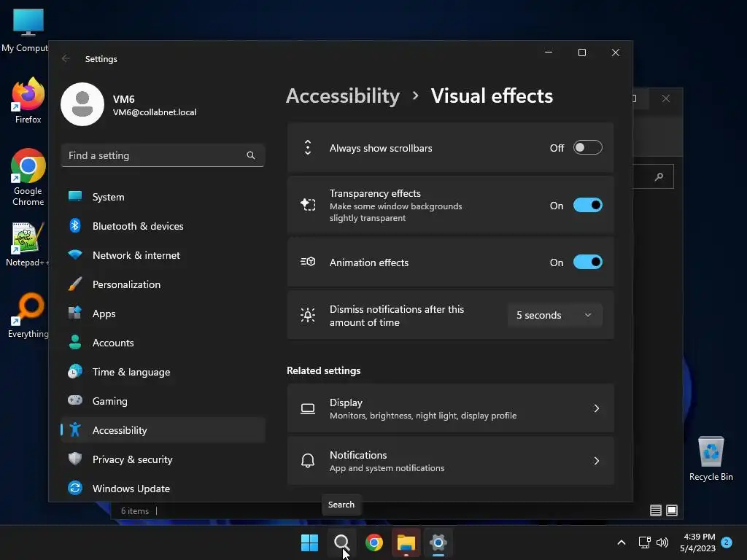Click the Bluetooth icon in sidebar
The image size is (747, 560).
(x=75, y=226)
